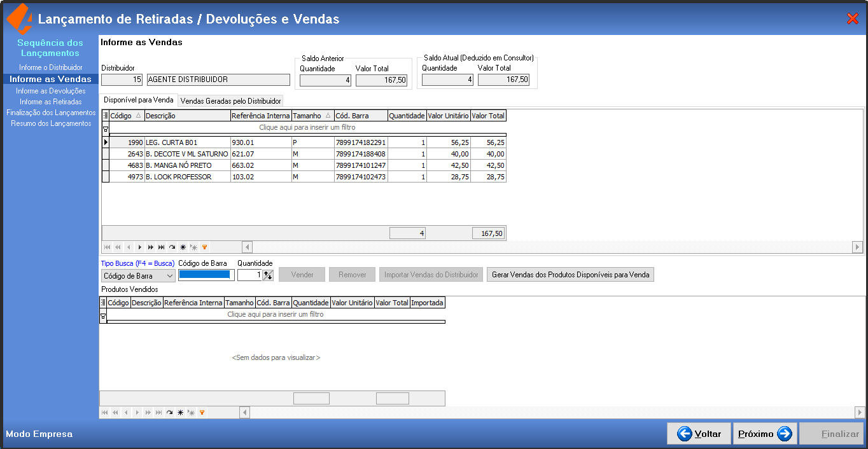The height and width of the screenshot is (449, 868).
Task: Click gray asterisk in Produtos Vendidos navigator
Action: pos(191,413)
